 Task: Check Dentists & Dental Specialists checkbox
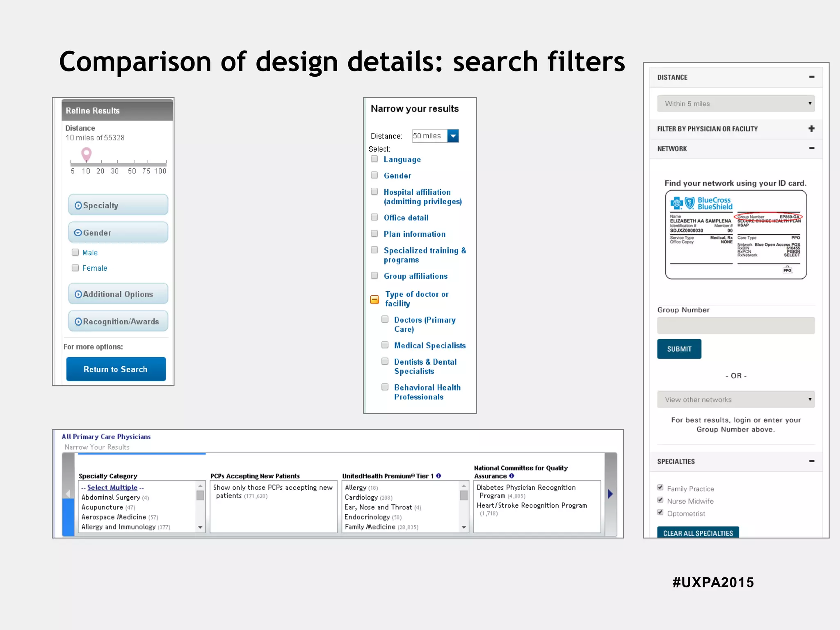click(385, 361)
